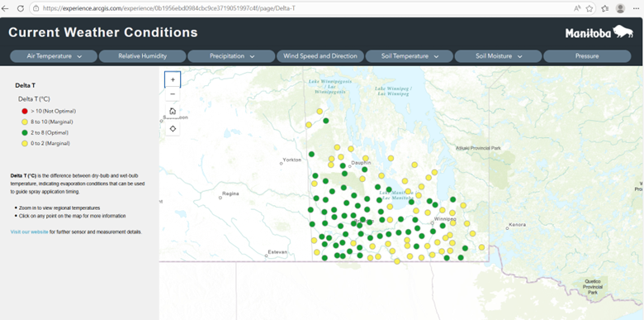Click the Delta T legend heading

26,85
